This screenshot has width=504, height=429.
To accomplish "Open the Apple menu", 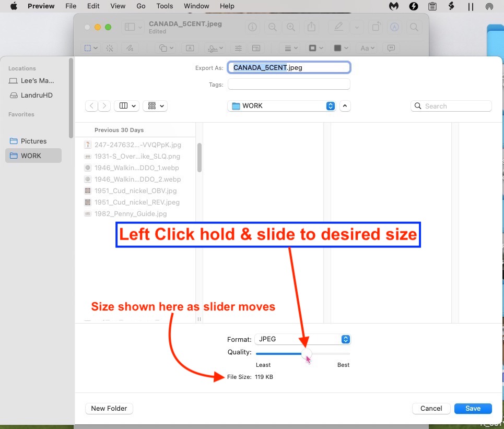I will point(14,6).
